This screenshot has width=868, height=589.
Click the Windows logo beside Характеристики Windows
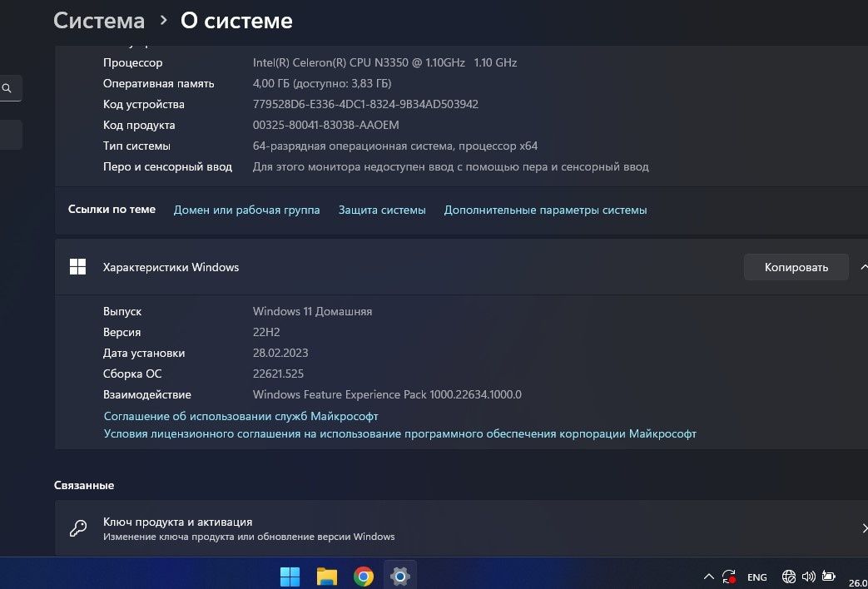coord(77,267)
